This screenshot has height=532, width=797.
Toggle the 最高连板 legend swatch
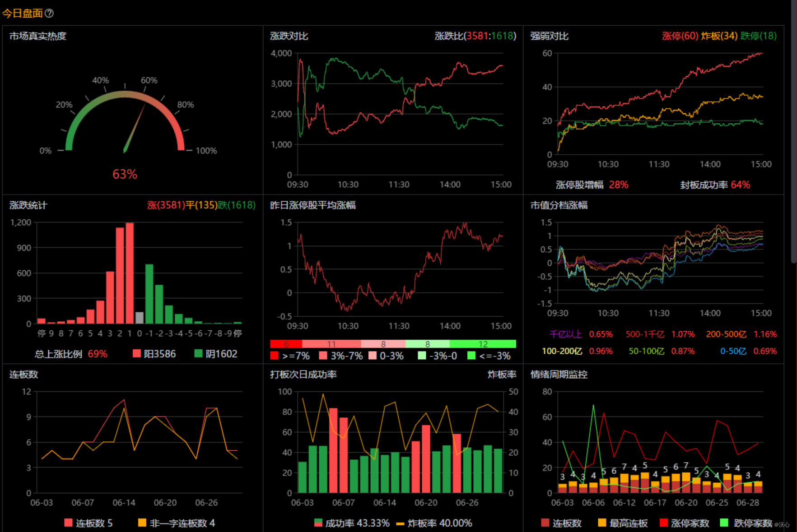602,523
